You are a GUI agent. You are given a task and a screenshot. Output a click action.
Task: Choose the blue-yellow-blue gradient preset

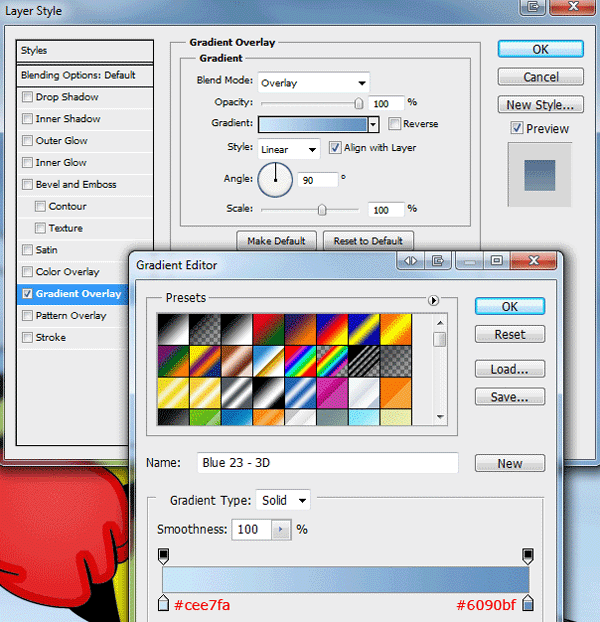point(364,329)
